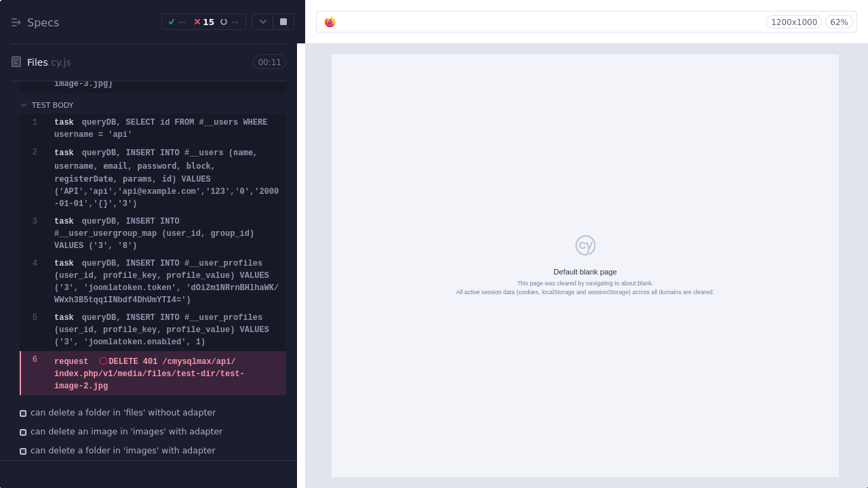
Task: Click status box of 'delete a folder in images with adapter' test
Action: [x=23, y=451]
